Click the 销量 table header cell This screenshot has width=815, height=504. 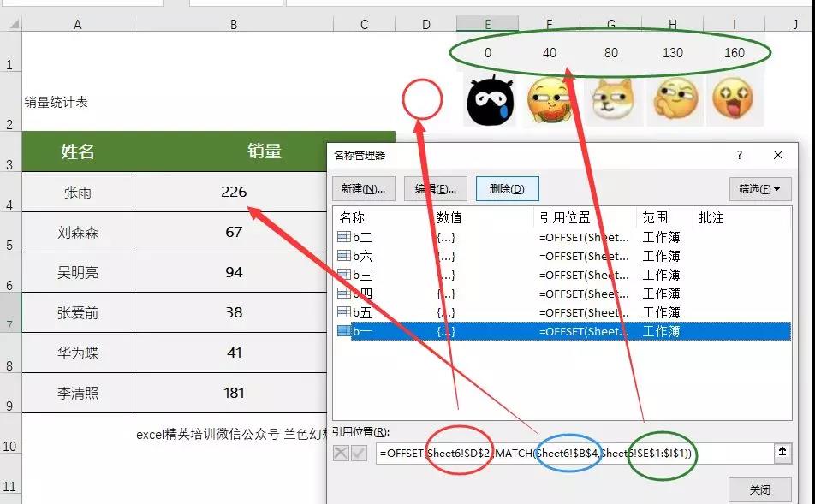pos(264,151)
